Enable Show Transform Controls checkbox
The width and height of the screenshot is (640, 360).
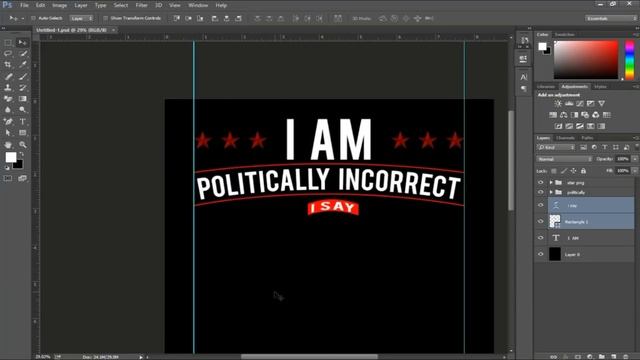click(106, 18)
